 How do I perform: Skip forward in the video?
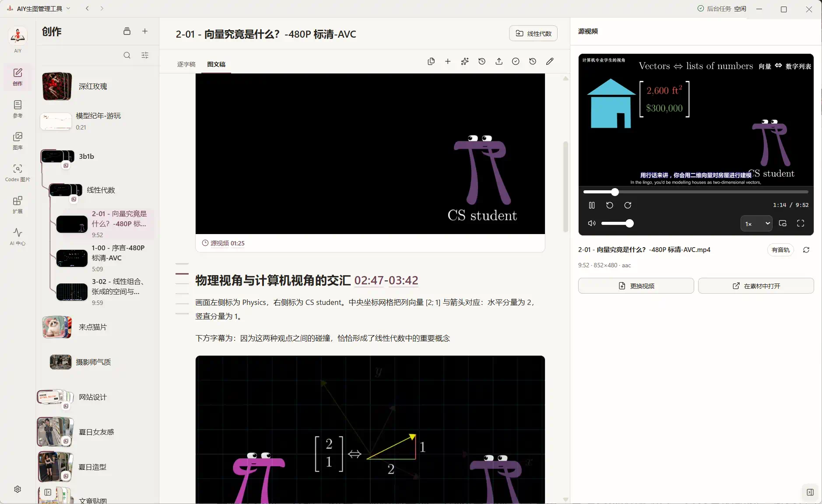click(x=628, y=205)
